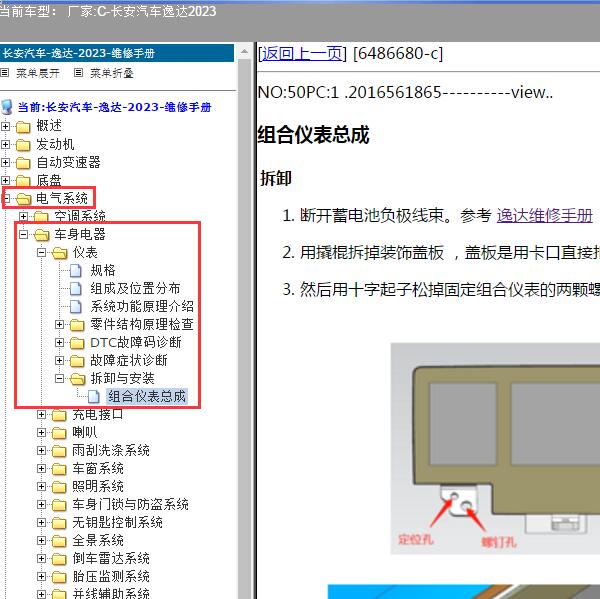Click the 仪表 open folder icon
This screenshot has width=600, height=599.
click(x=60, y=253)
